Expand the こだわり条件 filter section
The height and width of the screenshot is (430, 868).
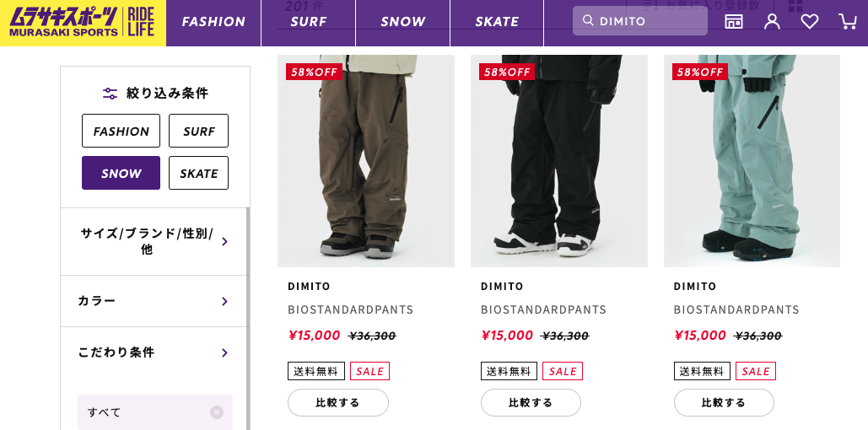click(155, 352)
